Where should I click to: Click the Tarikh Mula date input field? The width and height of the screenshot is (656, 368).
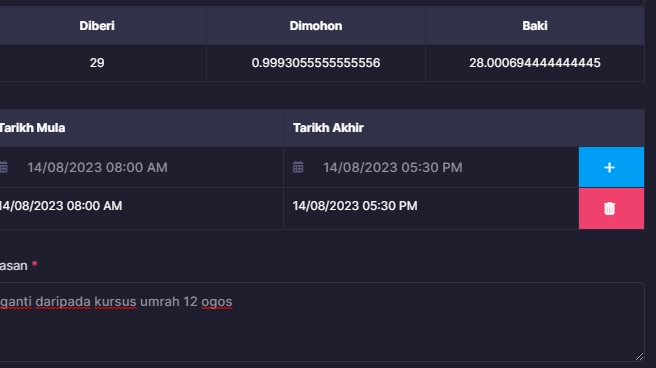[141, 167]
